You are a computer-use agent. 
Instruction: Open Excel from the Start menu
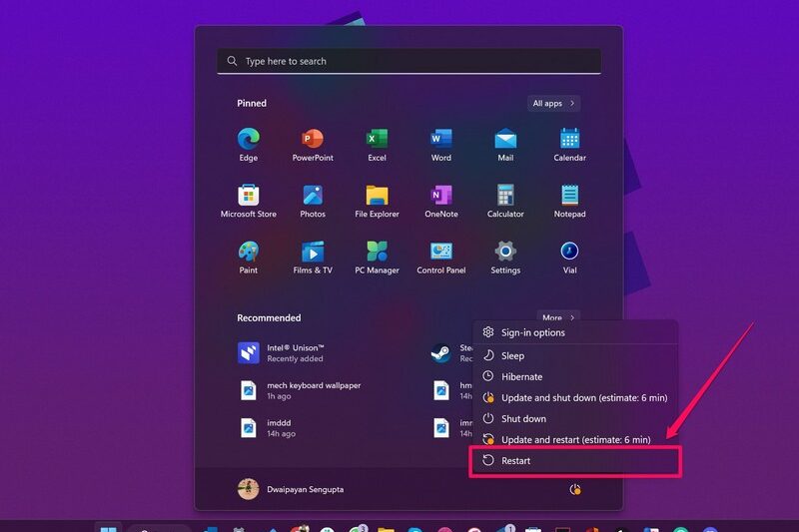[378, 145]
